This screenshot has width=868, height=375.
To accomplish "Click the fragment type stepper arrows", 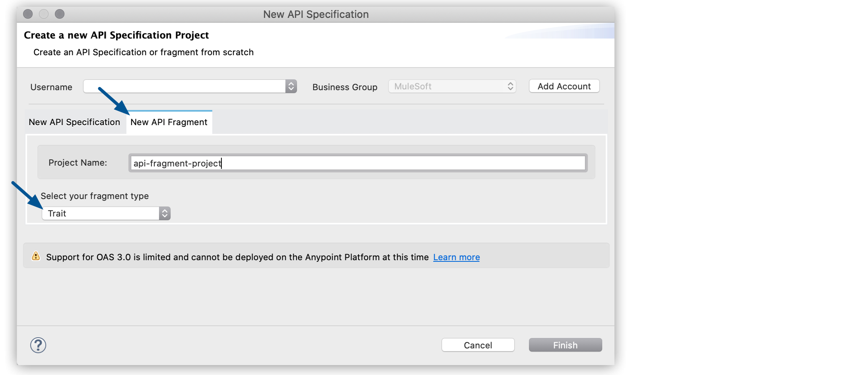I will (x=164, y=213).
